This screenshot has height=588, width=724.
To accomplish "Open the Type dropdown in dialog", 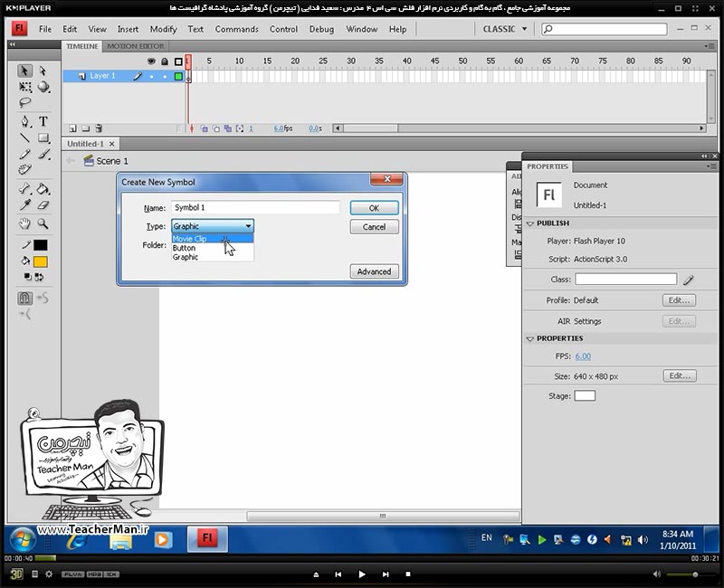I will [x=213, y=226].
